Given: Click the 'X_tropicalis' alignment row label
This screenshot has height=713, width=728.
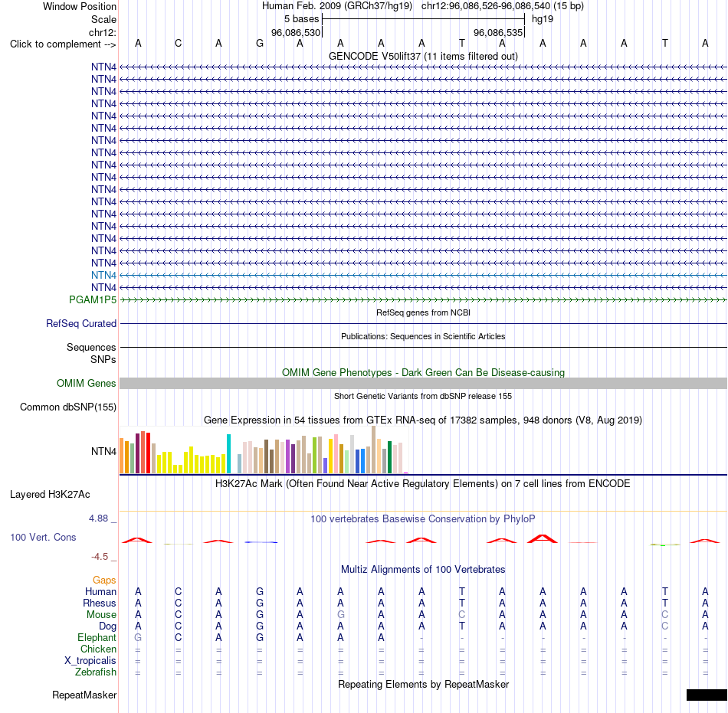Looking at the screenshot, I should [x=90, y=660].
